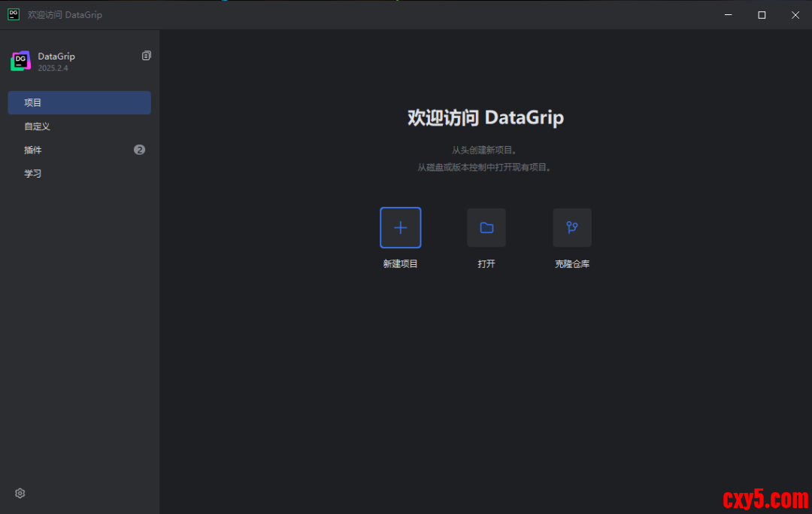Image resolution: width=812 pixels, height=514 pixels.
Task: Click the 打开 label
Action: click(x=486, y=264)
